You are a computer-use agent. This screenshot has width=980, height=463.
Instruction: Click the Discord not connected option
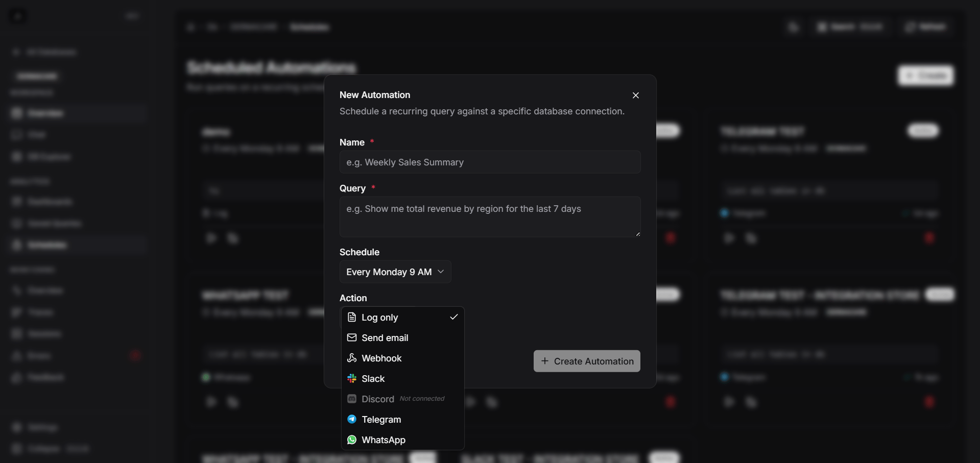click(x=402, y=399)
